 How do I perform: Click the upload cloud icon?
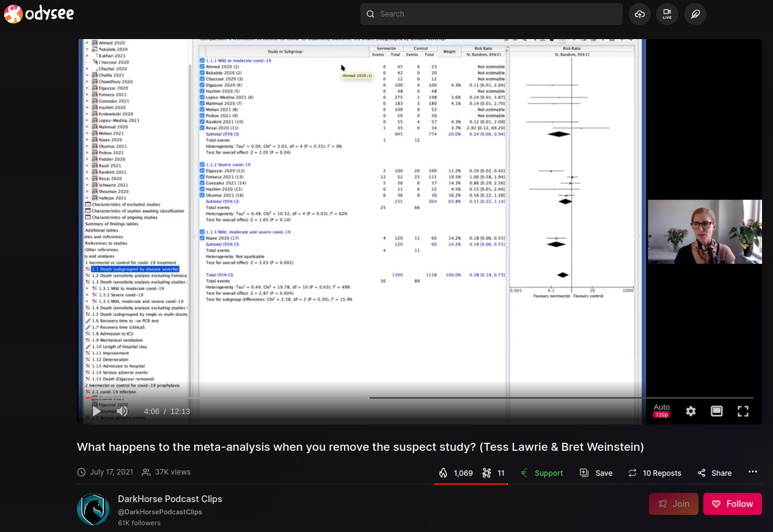pos(640,14)
